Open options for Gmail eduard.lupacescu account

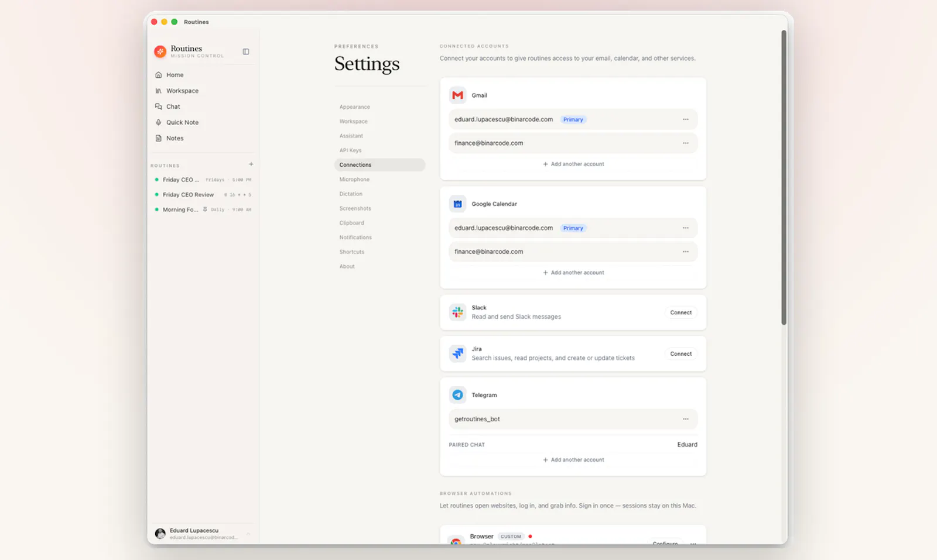[686, 119]
